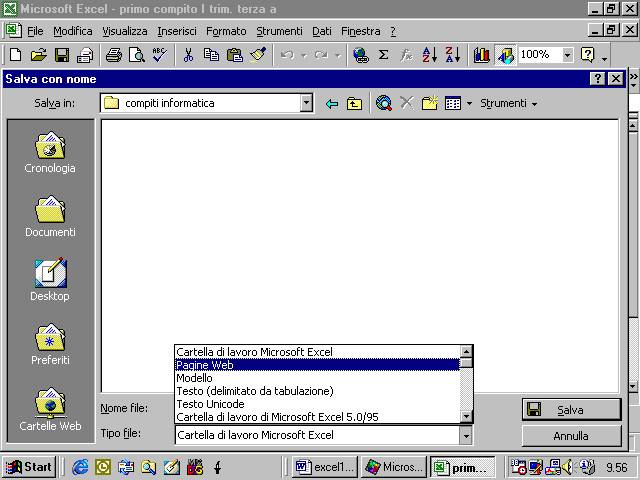Select the Format Painter brush icon
The image size is (640, 480).
click(258, 55)
